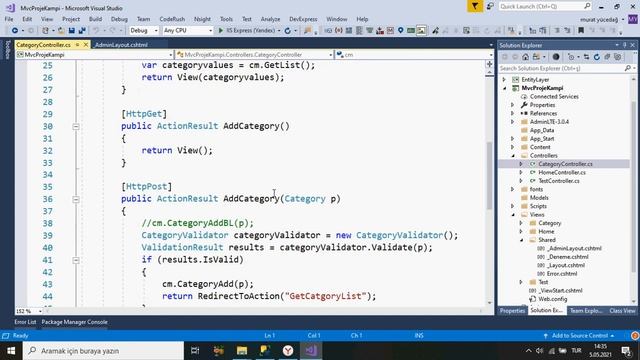Image resolution: width=640 pixels, height=360 pixels.
Task: Open File Explorer from the taskbar
Action: pos(242,351)
